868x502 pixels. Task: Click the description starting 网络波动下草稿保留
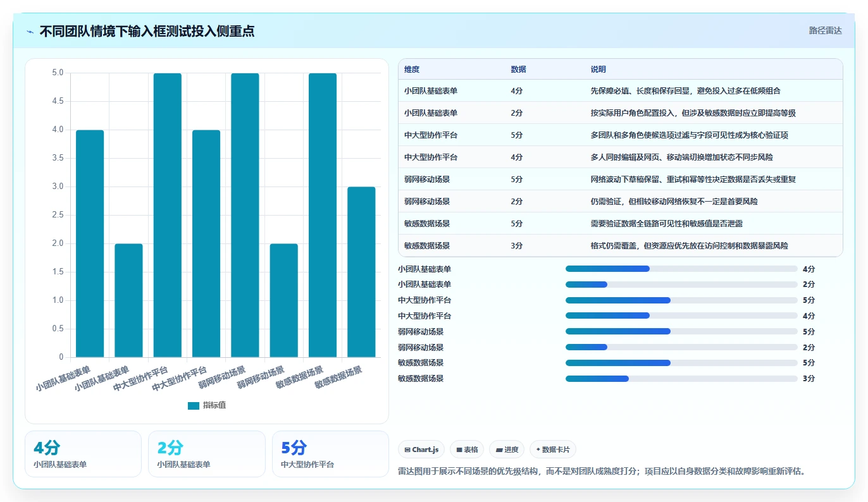coord(693,180)
